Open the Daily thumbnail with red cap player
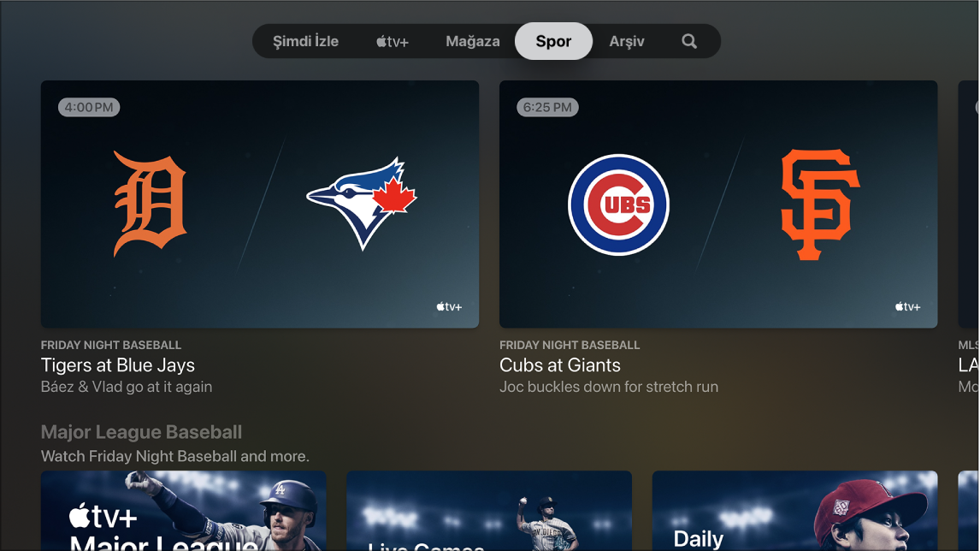The width and height of the screenshot is (980, 551). 794,510
